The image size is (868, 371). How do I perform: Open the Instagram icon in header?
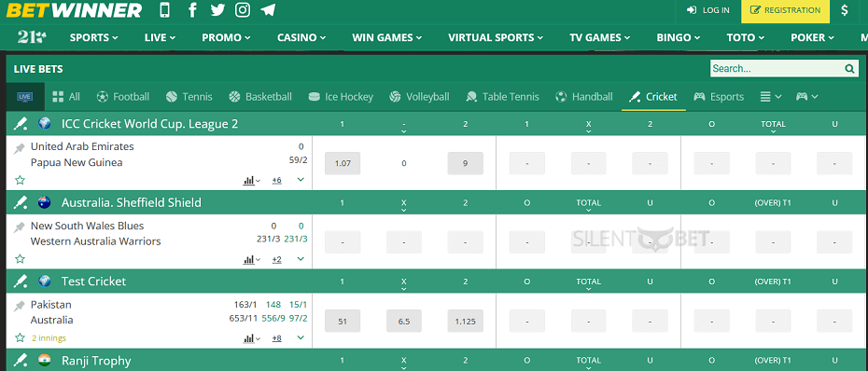(x=242, y=9)
